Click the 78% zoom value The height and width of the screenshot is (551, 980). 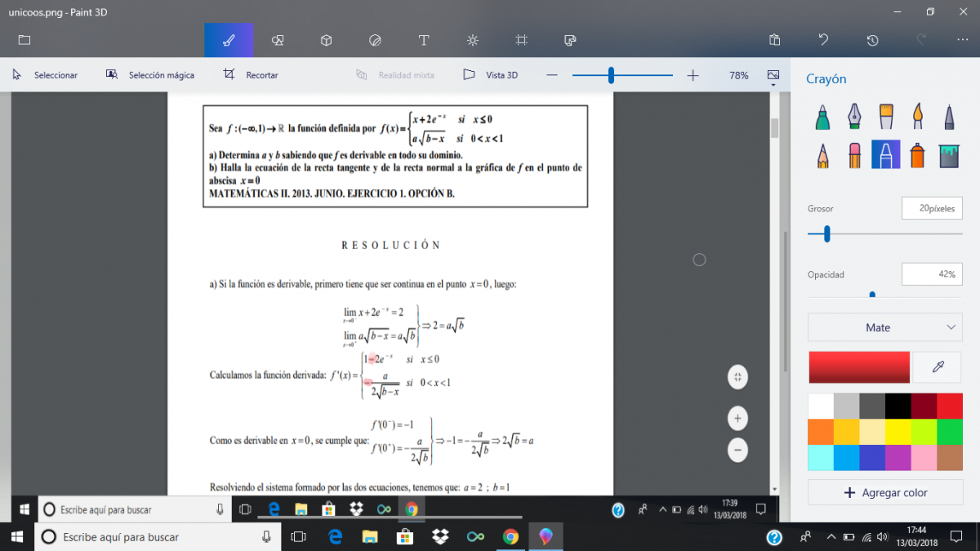(x=738, y=75)
